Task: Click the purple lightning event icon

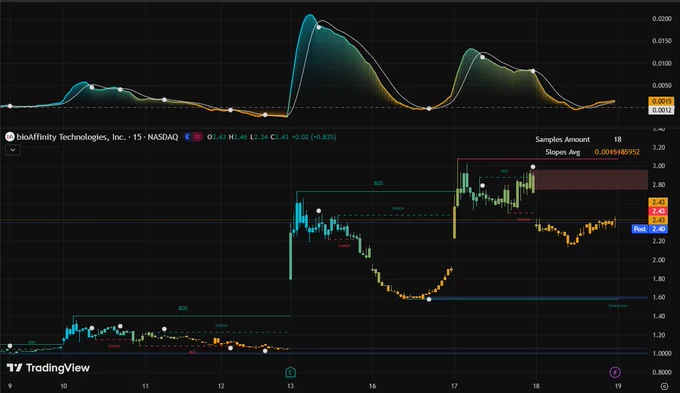Action: click(615, 372)
